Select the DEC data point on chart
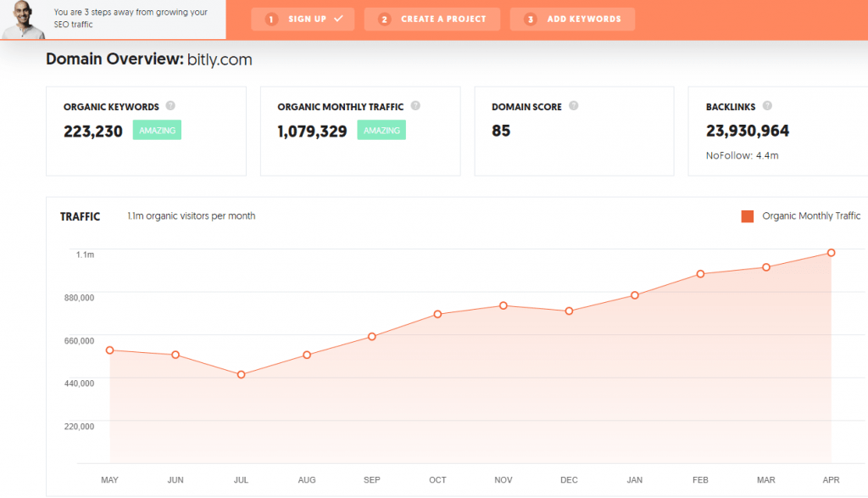The height and width of the screenshot is (498, 868). [x=569, y=311]
